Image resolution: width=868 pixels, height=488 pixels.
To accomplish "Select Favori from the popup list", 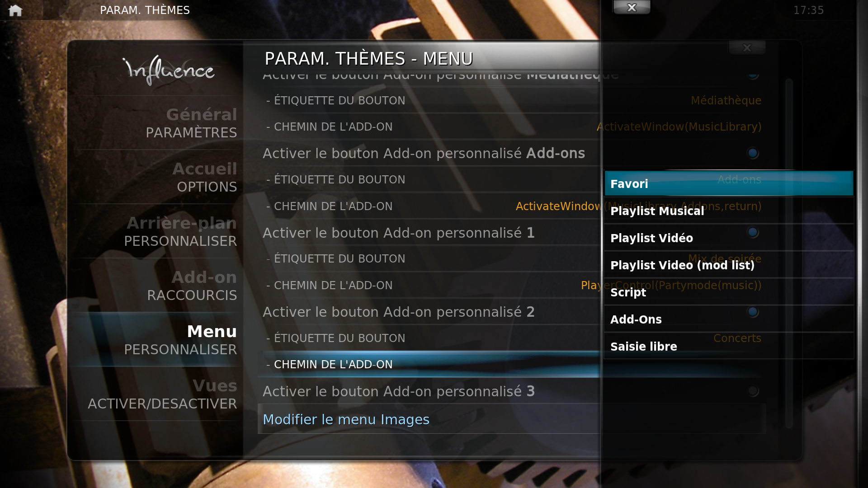I will tap(729, 183).
